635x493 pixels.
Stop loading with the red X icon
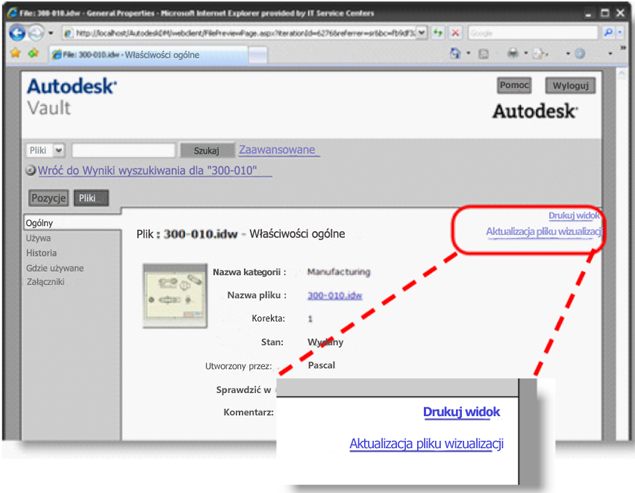coord(455,33)
